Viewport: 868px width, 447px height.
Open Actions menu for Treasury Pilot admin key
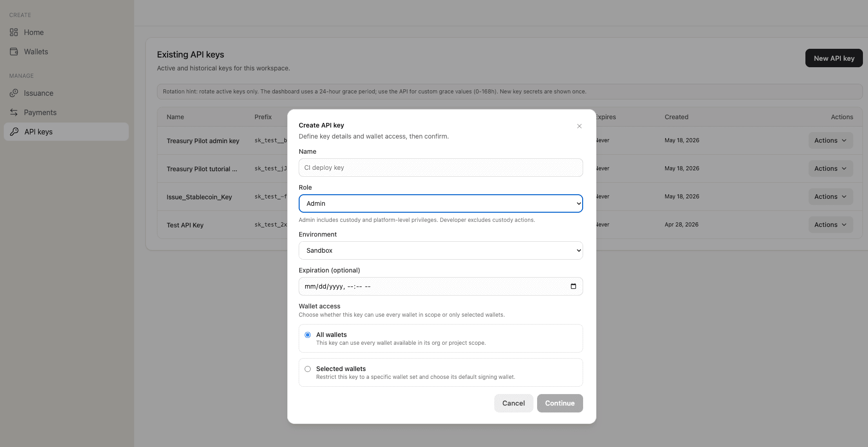pyautogui.click(x=831, y=140)
